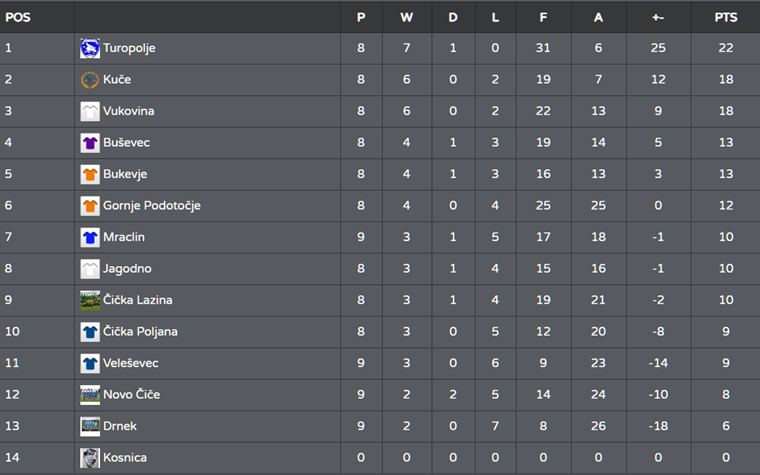Click the Drnek team logo icon
The width and height of the screenshot is (760, 475).
90,426
